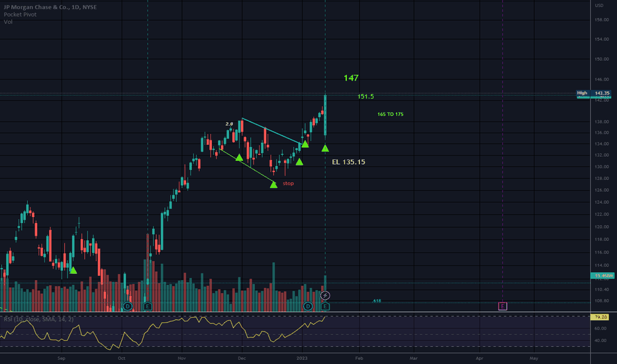Select the 2.0 label near December high

[229, 124]
